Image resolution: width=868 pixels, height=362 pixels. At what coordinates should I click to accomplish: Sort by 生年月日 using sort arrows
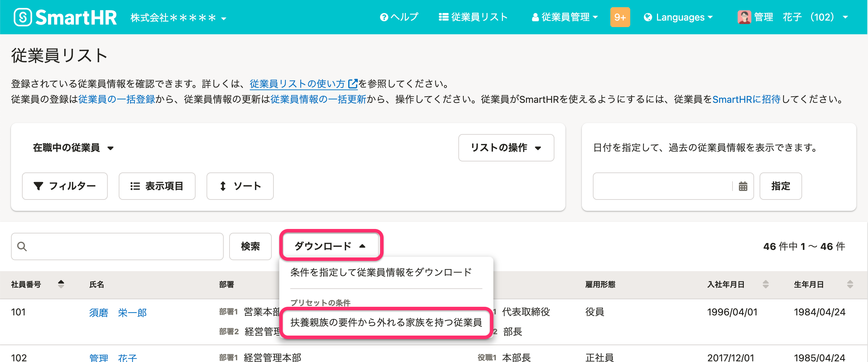(850, 284)
